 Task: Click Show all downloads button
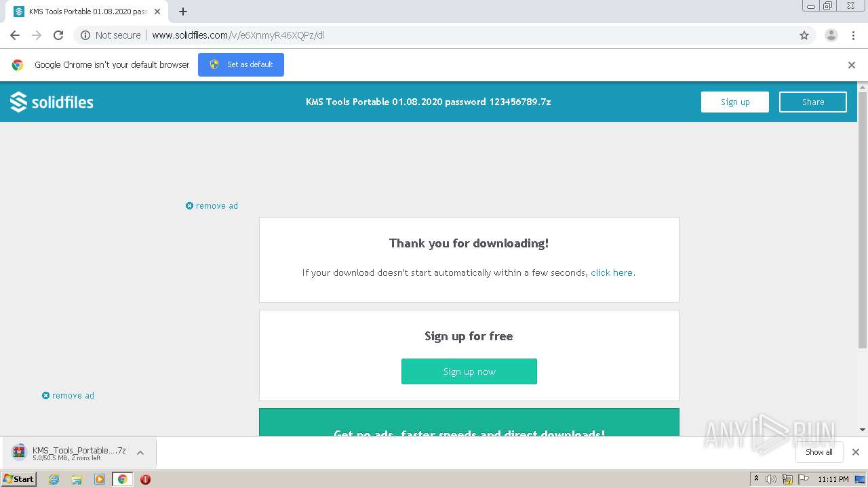click(818, 452)
